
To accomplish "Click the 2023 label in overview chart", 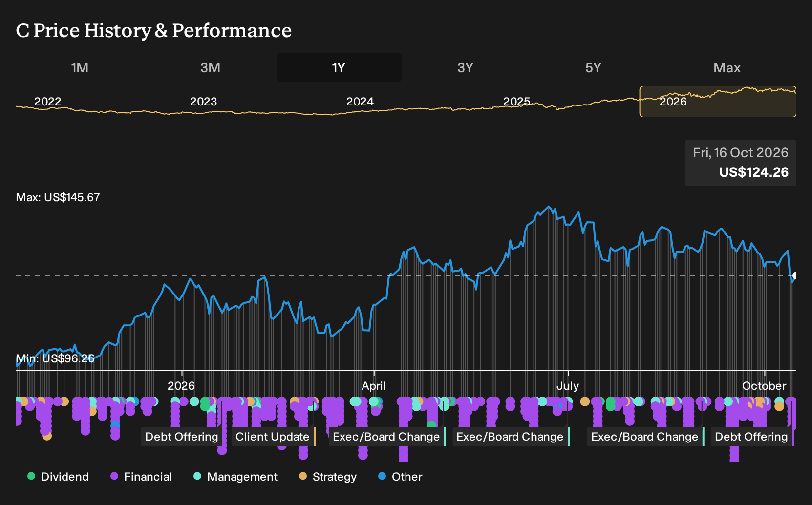I will coord(203,102).
